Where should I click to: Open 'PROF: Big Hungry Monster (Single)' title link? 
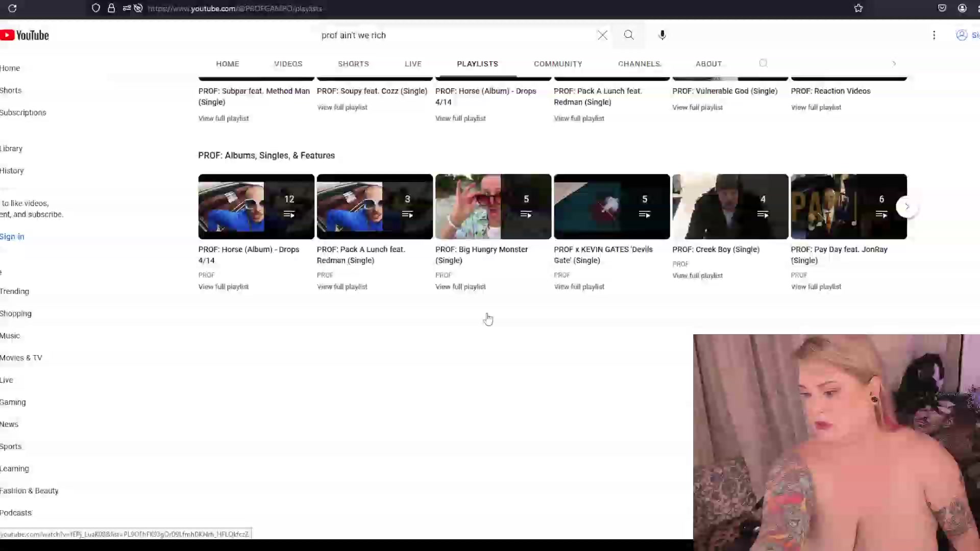coord(481,255)
